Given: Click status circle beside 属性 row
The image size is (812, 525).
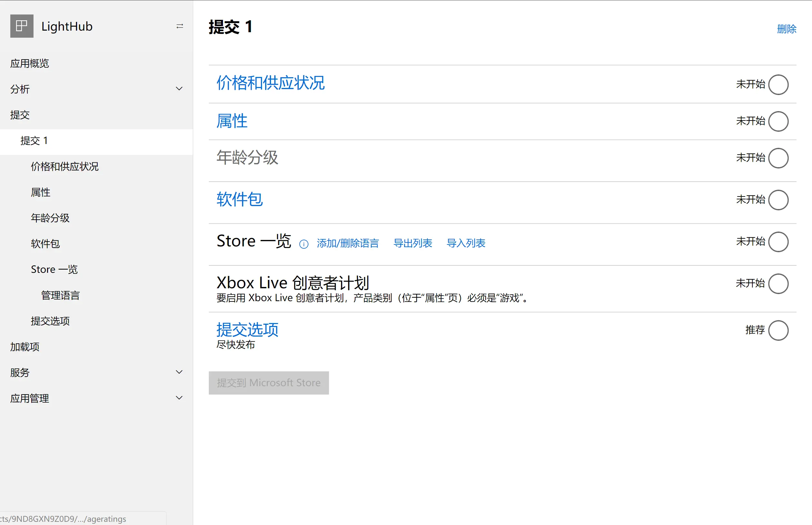Looking at the screenshot, I should pyautogui.click(x=778, y=121).
